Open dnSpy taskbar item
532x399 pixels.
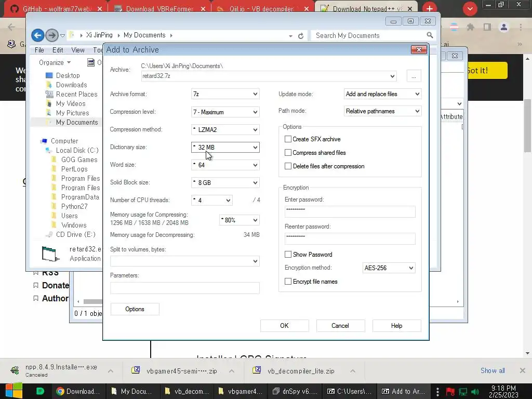[x=295, y=391]
